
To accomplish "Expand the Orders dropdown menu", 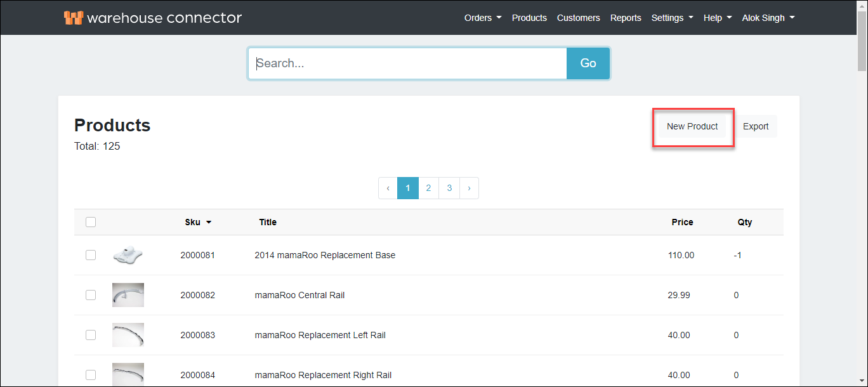I will (483, 18).
